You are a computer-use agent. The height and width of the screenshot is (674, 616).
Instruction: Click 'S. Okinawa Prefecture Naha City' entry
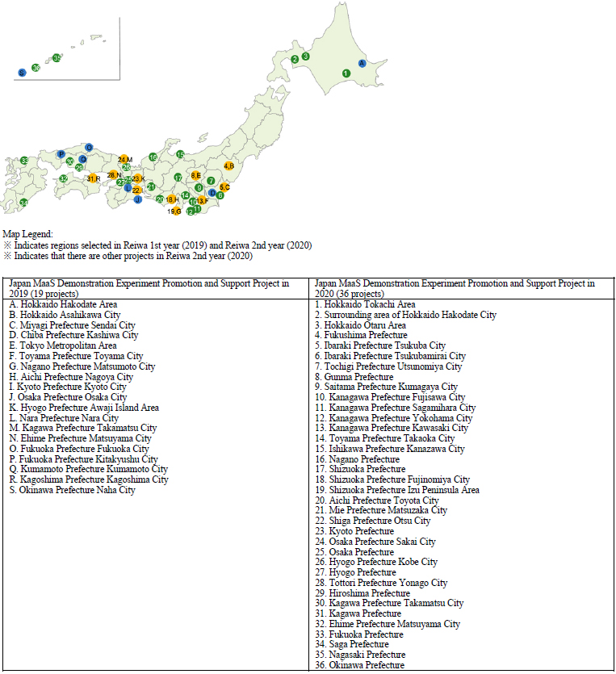(x=72, y=490)
